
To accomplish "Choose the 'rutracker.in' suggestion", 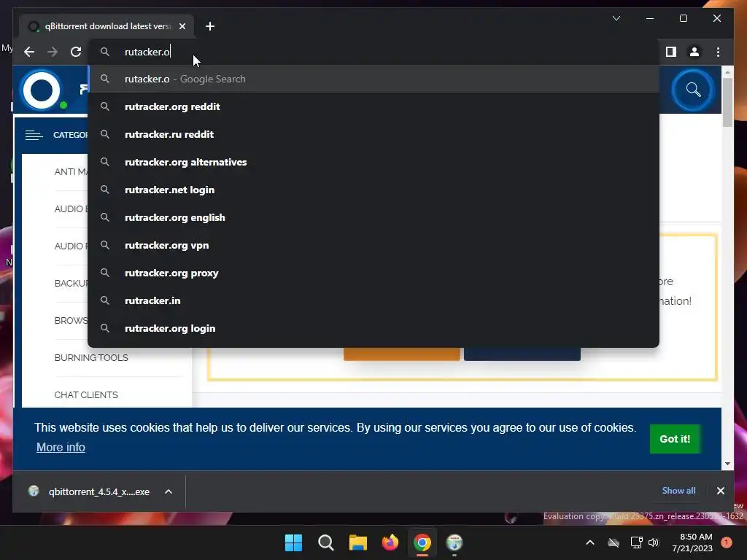I will 373,300.
